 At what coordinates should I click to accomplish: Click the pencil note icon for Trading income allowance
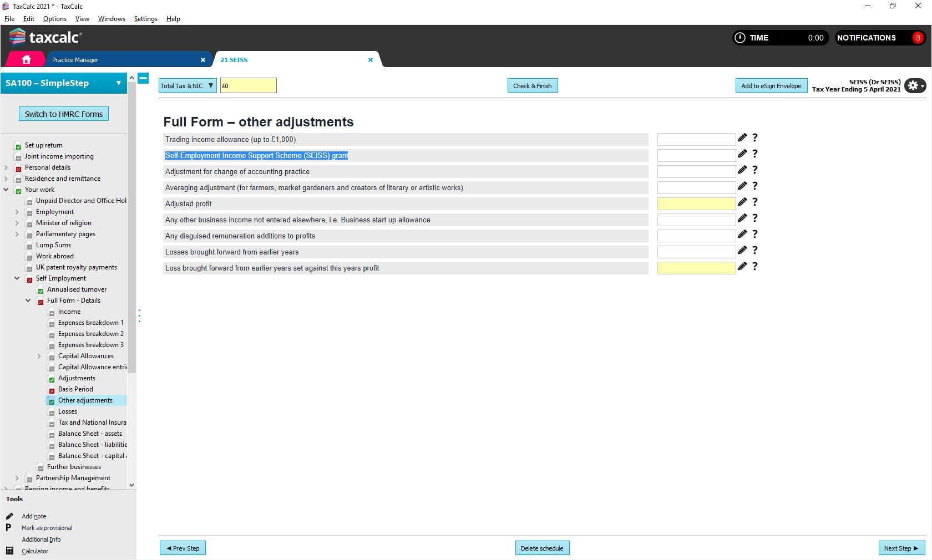[x=742, y=138]
